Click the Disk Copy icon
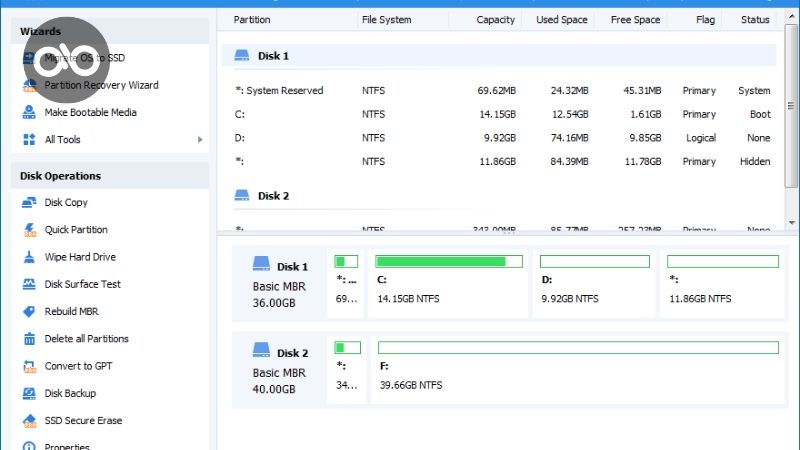The image size is (800, 450). (x=29, y=203)
